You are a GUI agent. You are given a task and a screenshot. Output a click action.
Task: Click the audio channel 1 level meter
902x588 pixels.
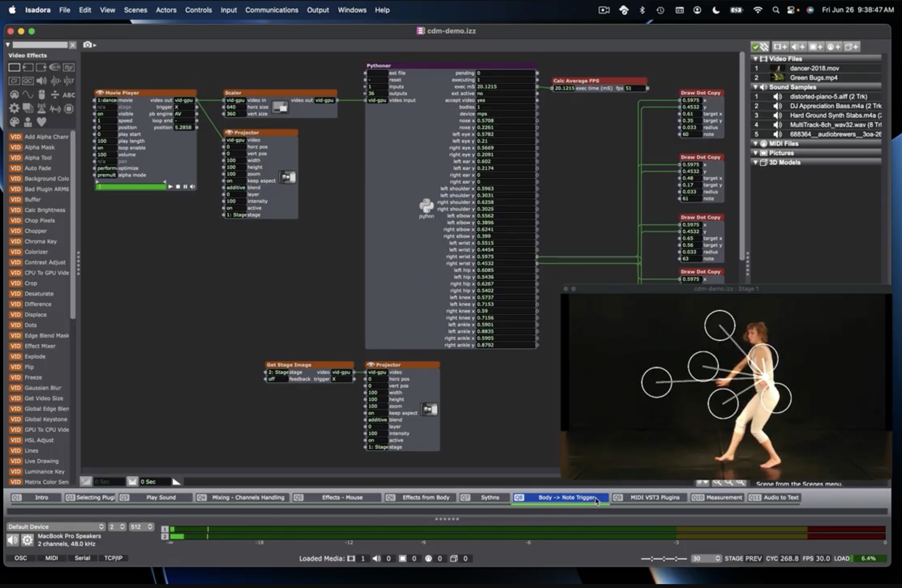pyautogui.click(x=528, y=529)
